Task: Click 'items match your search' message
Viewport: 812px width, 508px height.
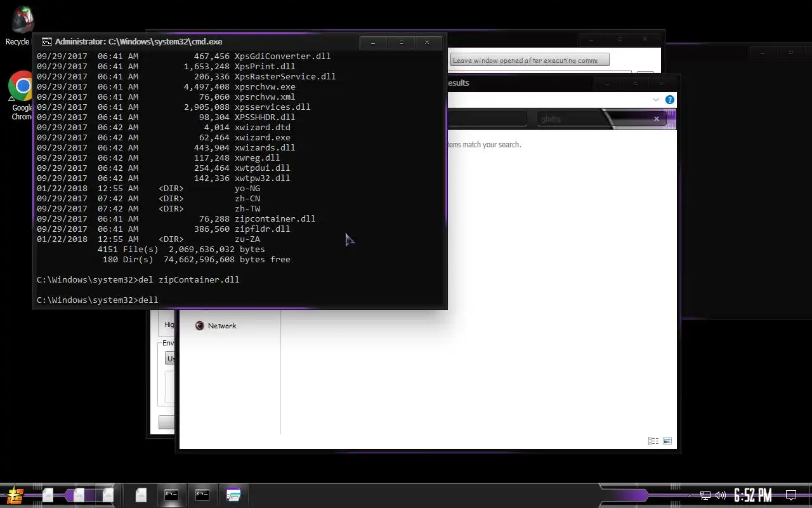Action: (x=484, y=144)
